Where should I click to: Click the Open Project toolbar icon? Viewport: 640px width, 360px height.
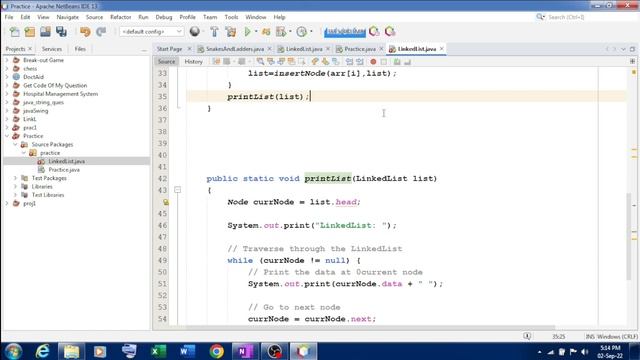(x=45, y=31)
